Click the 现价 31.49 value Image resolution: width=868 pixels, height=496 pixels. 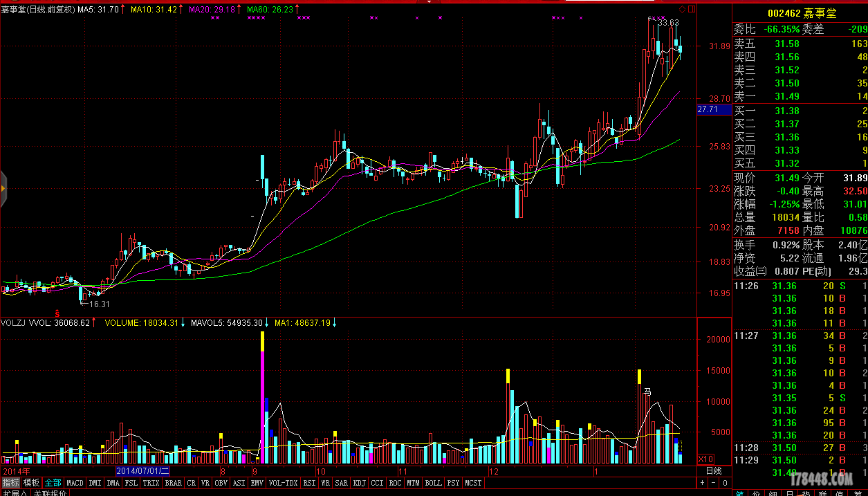pos(787,178)
